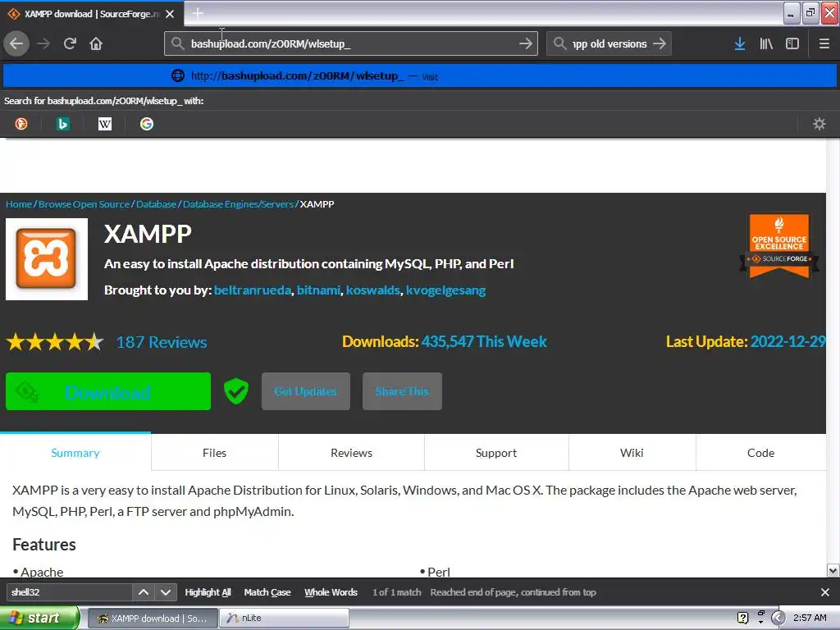840x630 pixels.
Task: Toggle Highlight All in find bar
Action: tap(208, 592)
